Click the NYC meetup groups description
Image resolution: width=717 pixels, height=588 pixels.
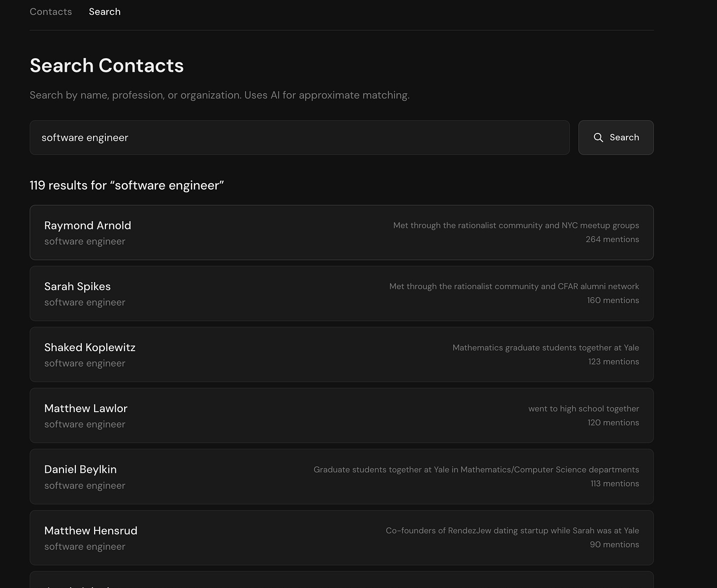(516, 226)
